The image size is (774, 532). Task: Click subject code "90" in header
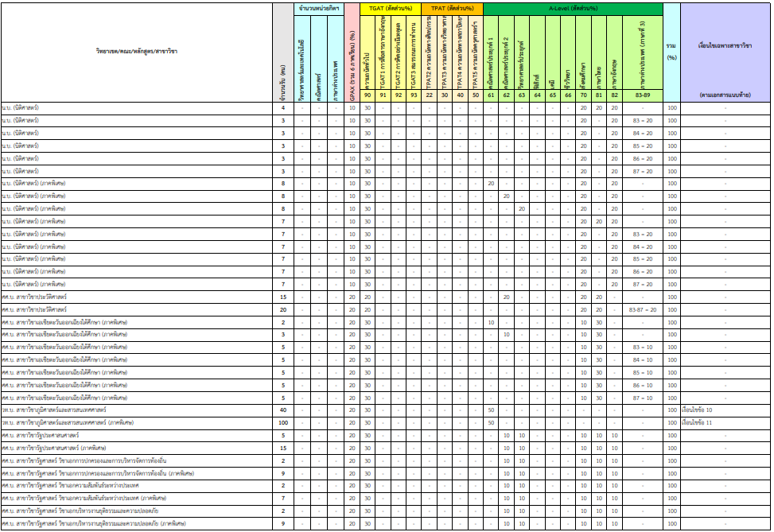(x=368, y=95)
